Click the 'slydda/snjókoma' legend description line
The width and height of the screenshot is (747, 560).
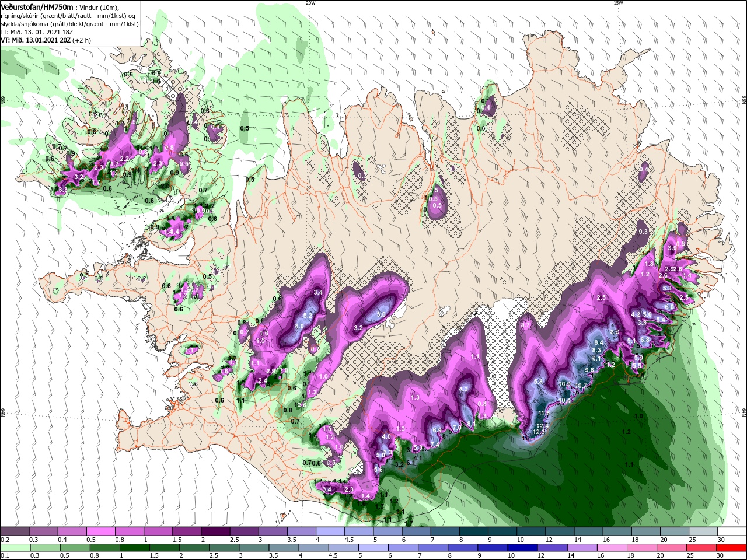point(69,23)
